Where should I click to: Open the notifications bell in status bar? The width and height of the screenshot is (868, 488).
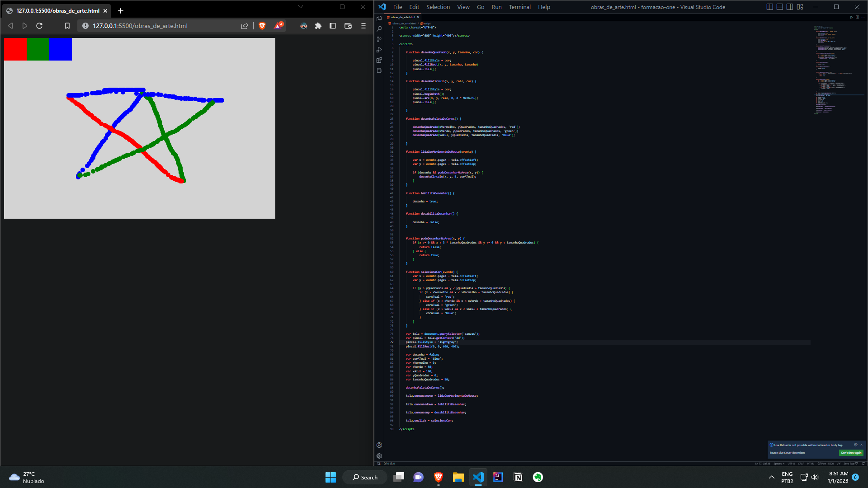click(863, 464)
